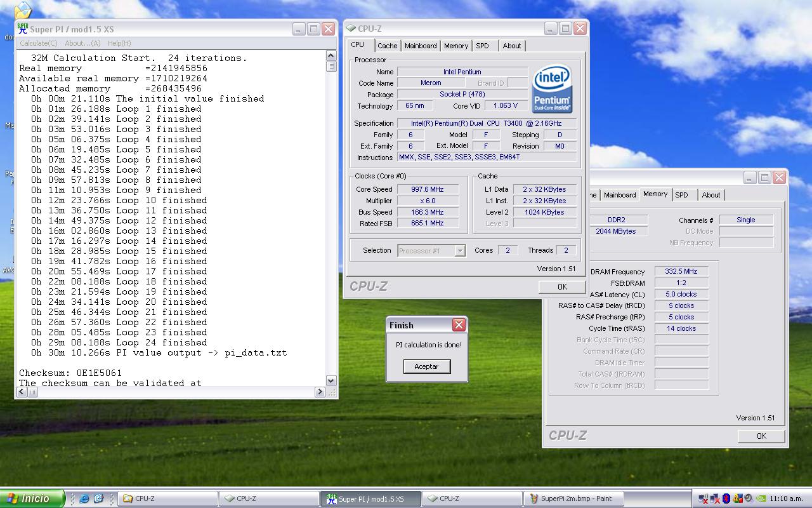
Task: Switch to the Cache tab in front CPU-Z
Action: click(387, 46)
